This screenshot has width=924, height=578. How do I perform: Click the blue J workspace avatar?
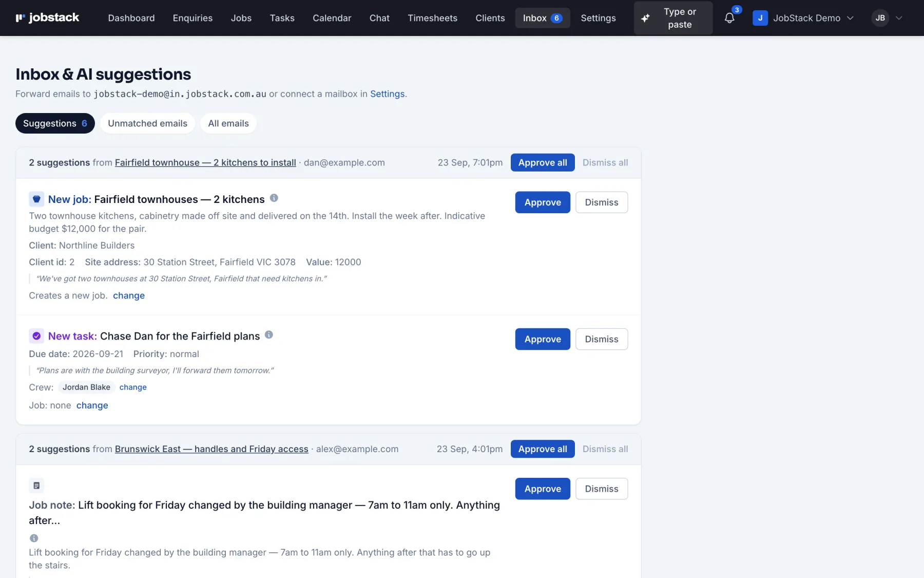(x=760, y=18)
